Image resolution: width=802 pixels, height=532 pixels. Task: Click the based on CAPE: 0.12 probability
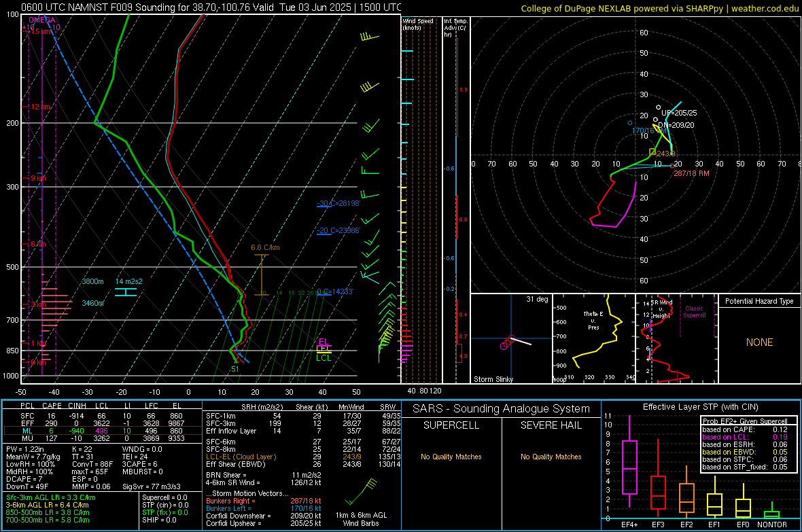(x=745, y=429)
